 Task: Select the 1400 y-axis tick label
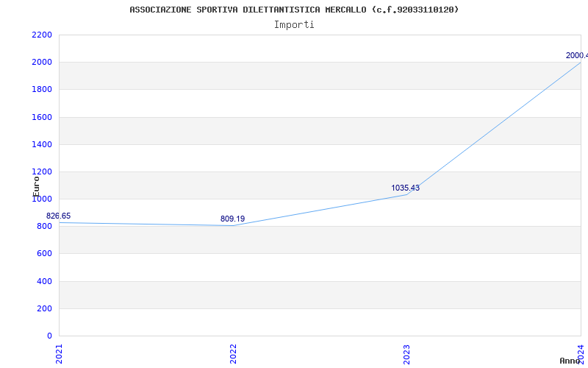(42, 145)
